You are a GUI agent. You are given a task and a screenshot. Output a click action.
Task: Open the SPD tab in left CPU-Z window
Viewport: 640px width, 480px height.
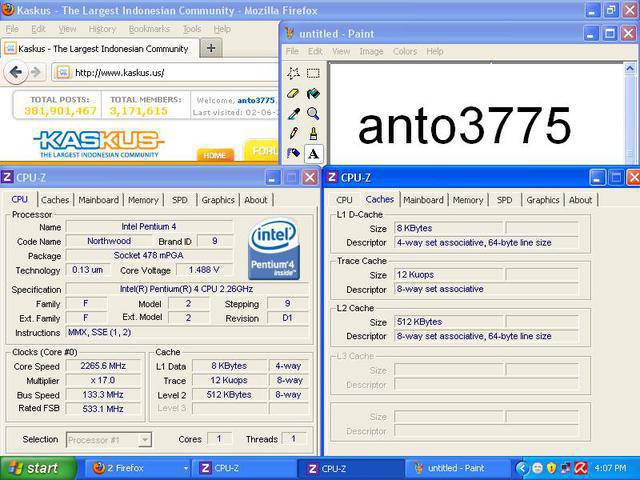[x=180, y=200]
